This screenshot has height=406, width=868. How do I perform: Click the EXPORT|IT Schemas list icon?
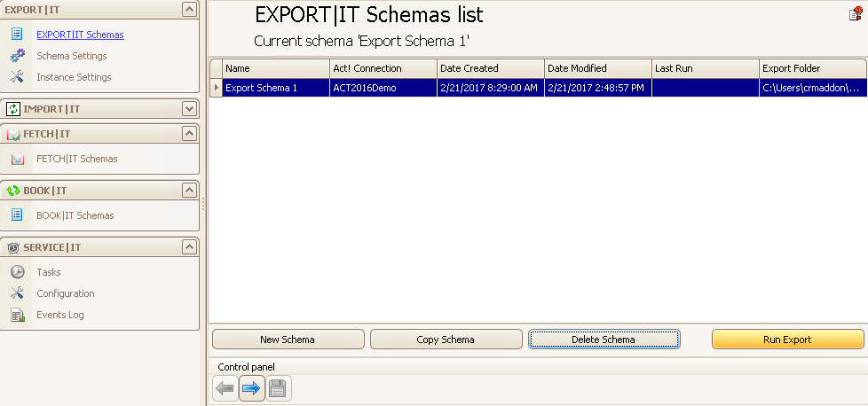tap(17, 35)
